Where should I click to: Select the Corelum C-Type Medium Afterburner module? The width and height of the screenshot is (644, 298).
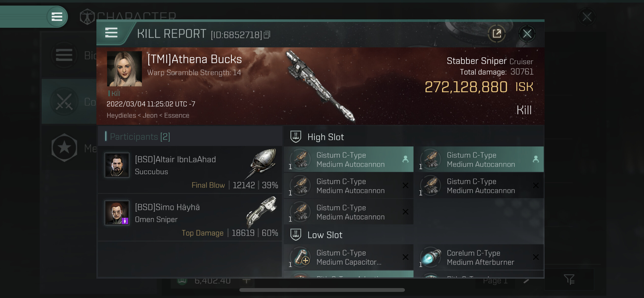(479, 257)
